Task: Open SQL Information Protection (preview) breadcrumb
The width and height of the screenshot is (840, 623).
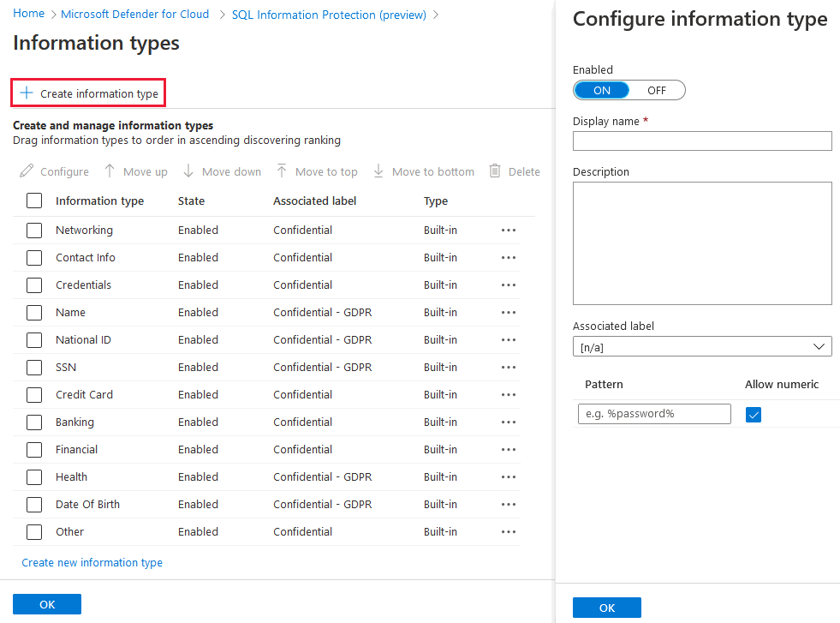Action: 329,15
